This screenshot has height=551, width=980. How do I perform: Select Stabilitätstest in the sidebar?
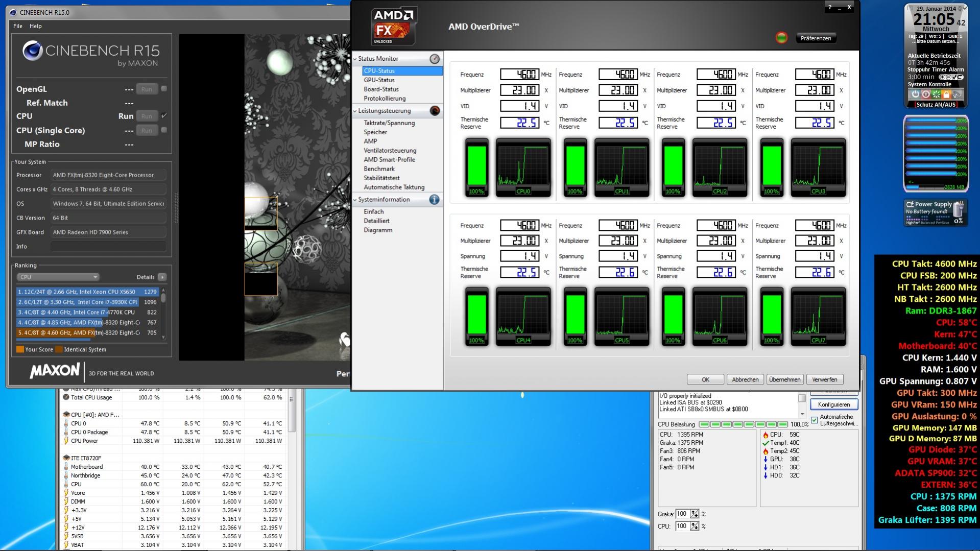click(381, 178)
